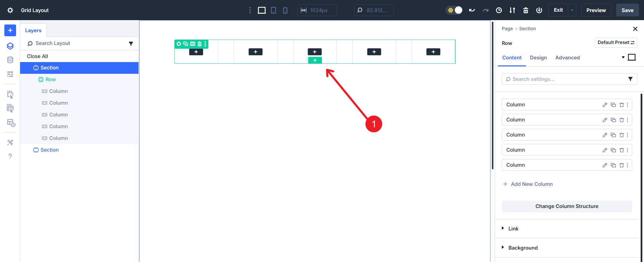Change row column structure from canvas toolbar
This screenshot has height=262, width=644.
tap(193, 44)
